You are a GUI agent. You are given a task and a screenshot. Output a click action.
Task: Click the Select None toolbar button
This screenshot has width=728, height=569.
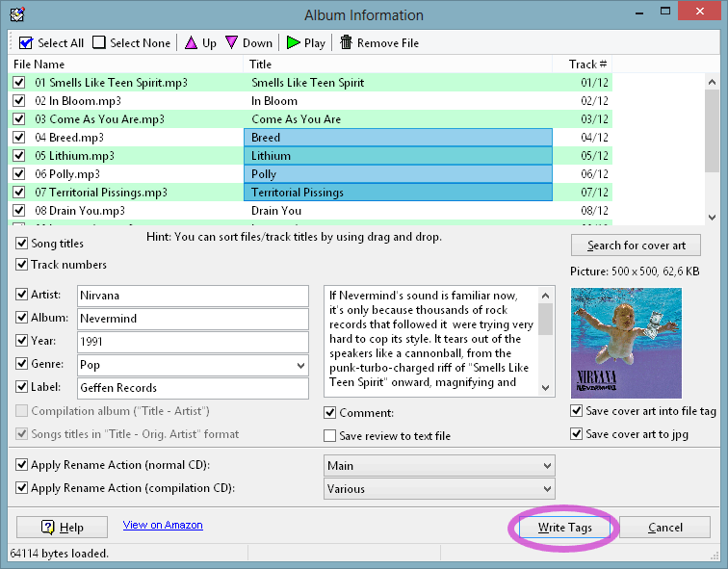point(131,43)
